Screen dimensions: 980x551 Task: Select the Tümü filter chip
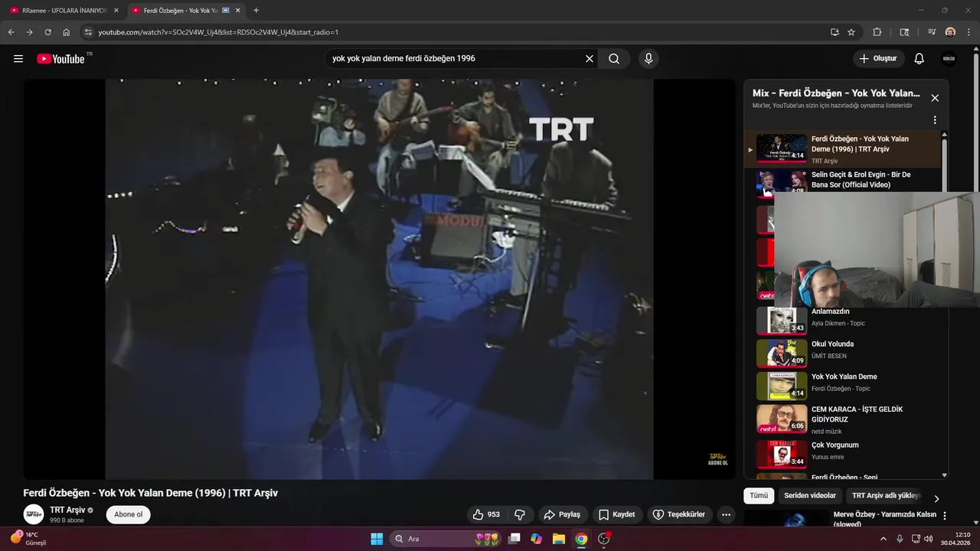coord(759,496)
